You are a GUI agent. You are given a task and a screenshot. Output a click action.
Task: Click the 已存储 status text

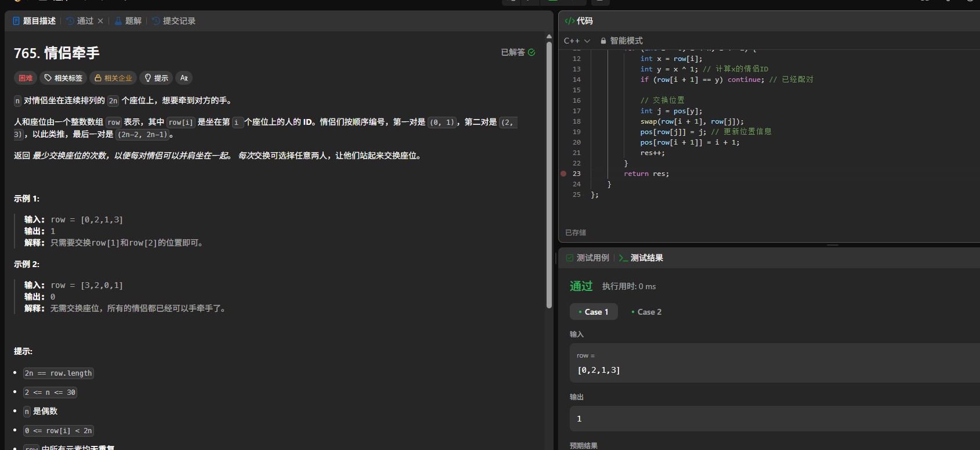click(x=576, y=232)
